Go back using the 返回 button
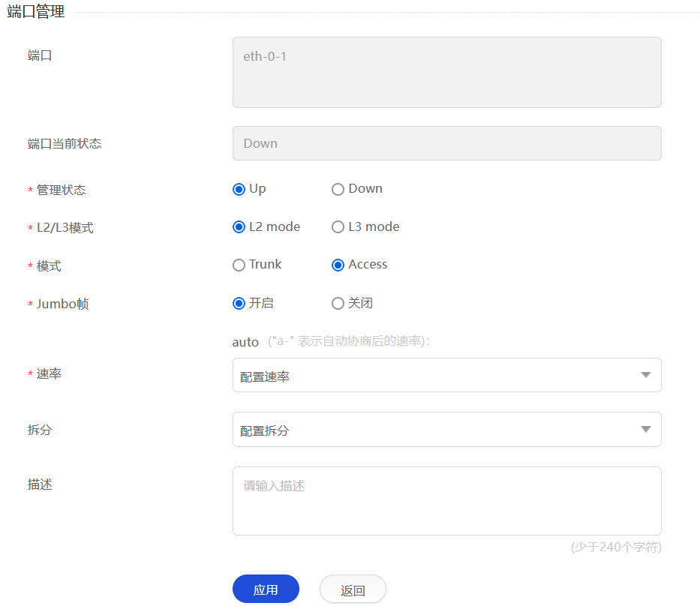This screenshot has width=700, height=612. (x=353, y=589)
